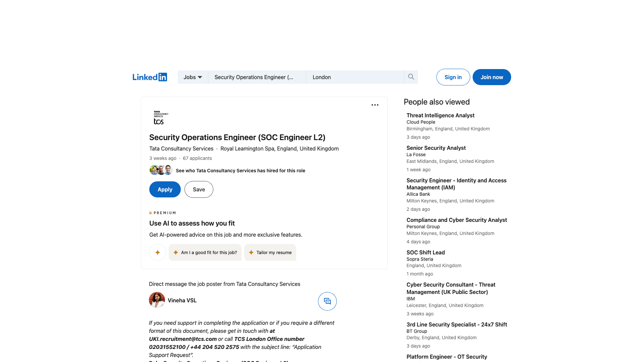Click the TCS company logo

[x=161, y=118]
